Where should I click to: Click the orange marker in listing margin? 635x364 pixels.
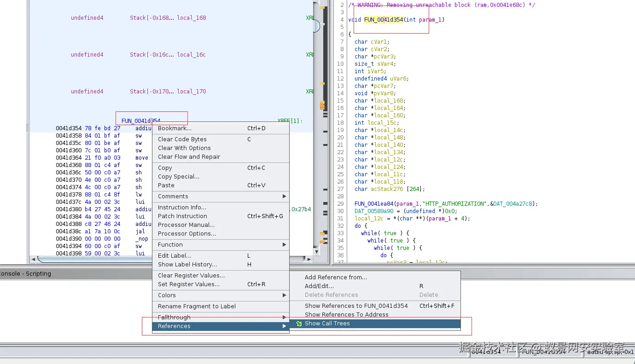coord(322,106)
